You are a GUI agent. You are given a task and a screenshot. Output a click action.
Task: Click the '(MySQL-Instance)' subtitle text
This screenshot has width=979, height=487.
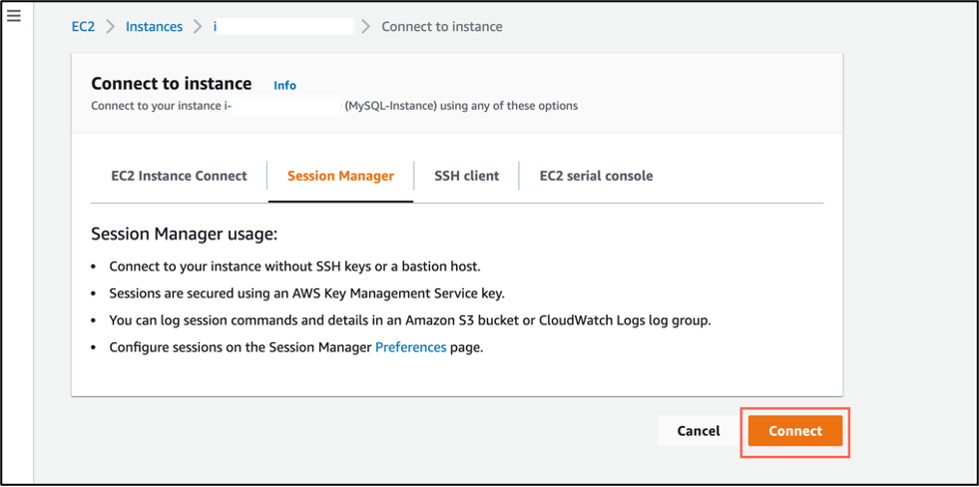tap(391, 106)
